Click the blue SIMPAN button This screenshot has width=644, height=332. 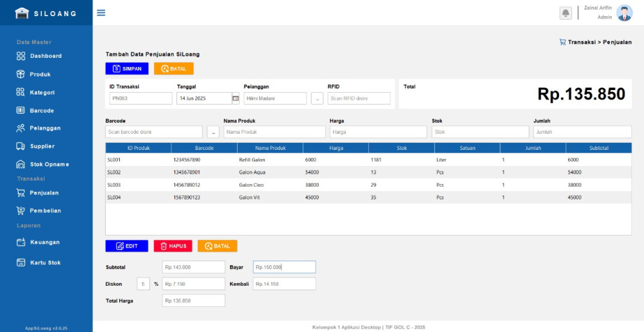(127, 69)
